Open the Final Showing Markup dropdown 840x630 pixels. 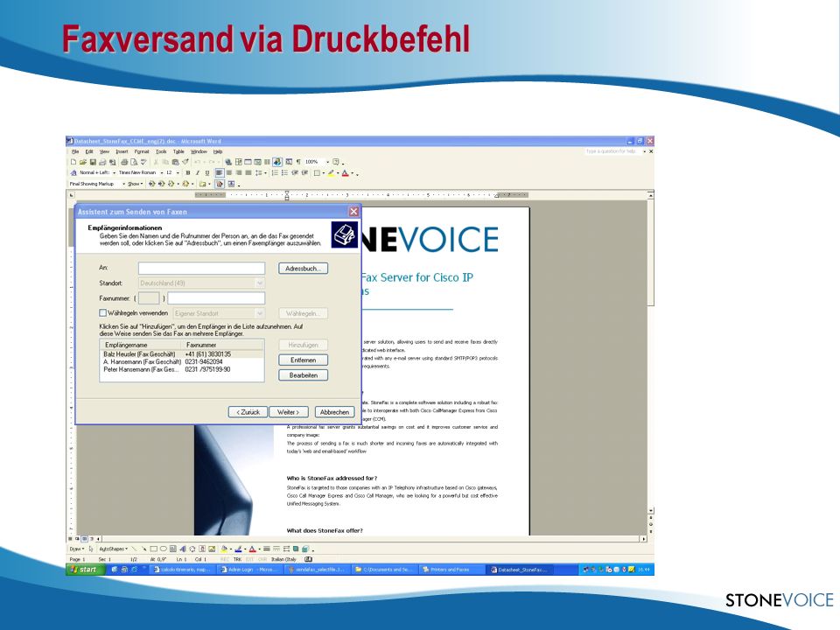tap(123, 184)
